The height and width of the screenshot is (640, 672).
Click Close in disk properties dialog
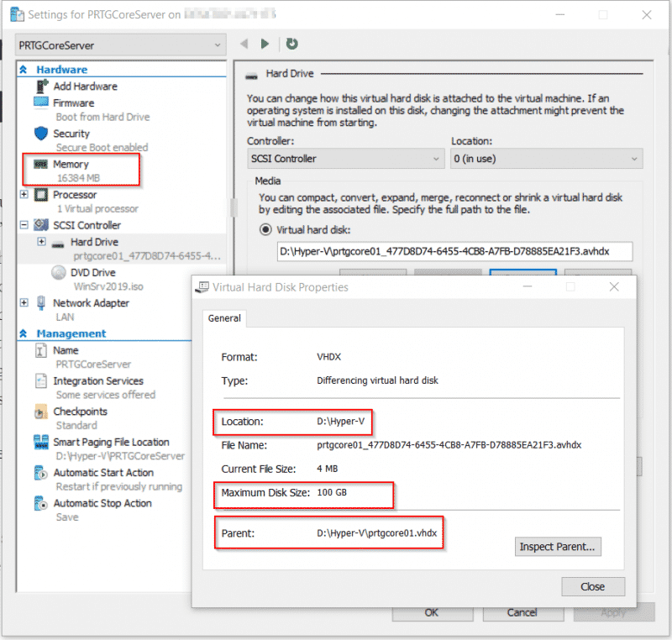tap(593, 586)
